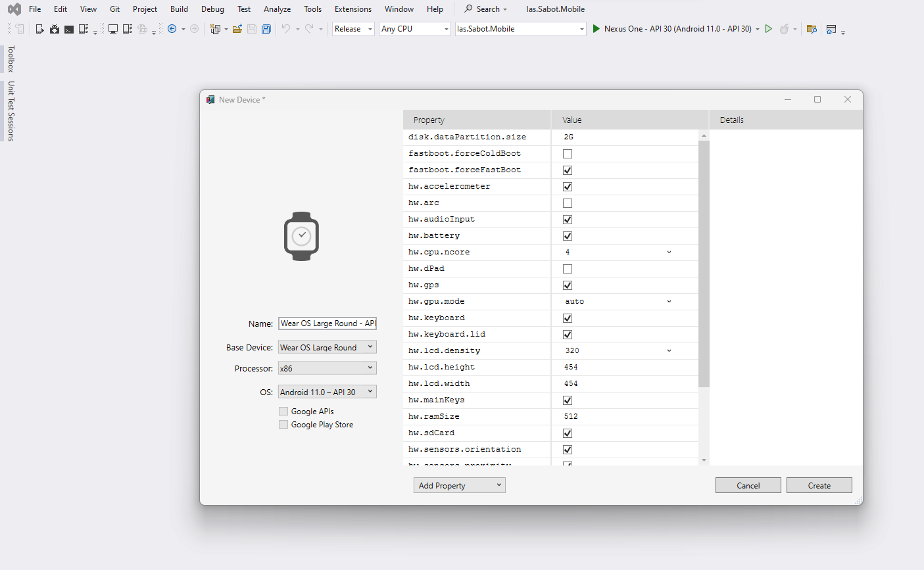Click the Open File folder icon
Screen dimensions: 924x570
click(x=237, y=29)
